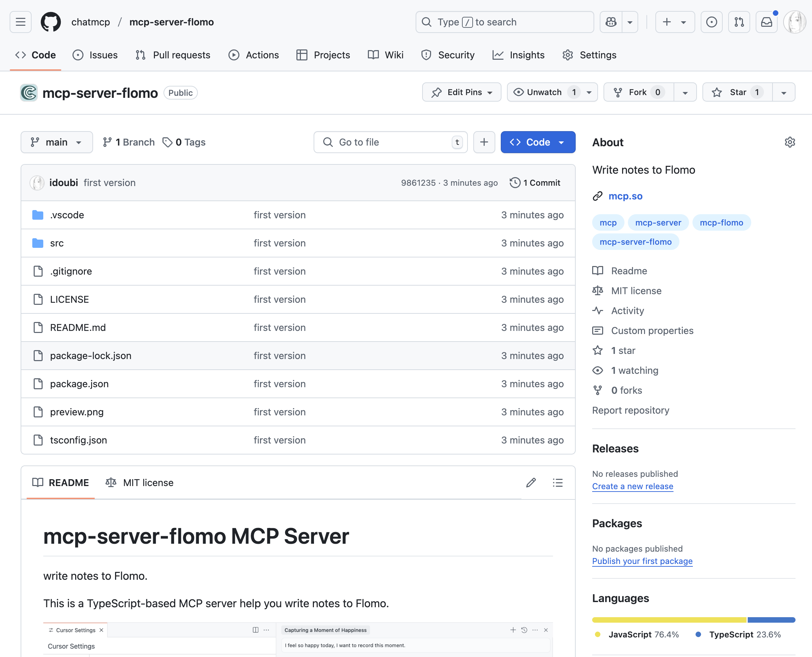Open the Copilot chat icon

[x=611, y=22]
